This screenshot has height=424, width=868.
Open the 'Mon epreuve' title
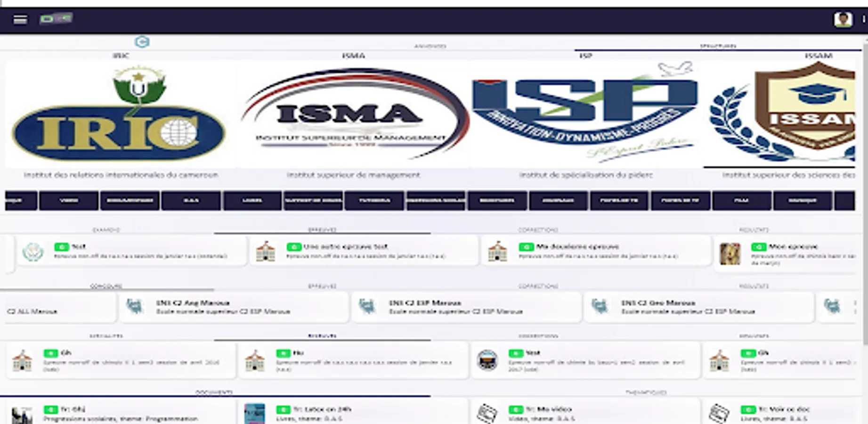coord(793,246)
